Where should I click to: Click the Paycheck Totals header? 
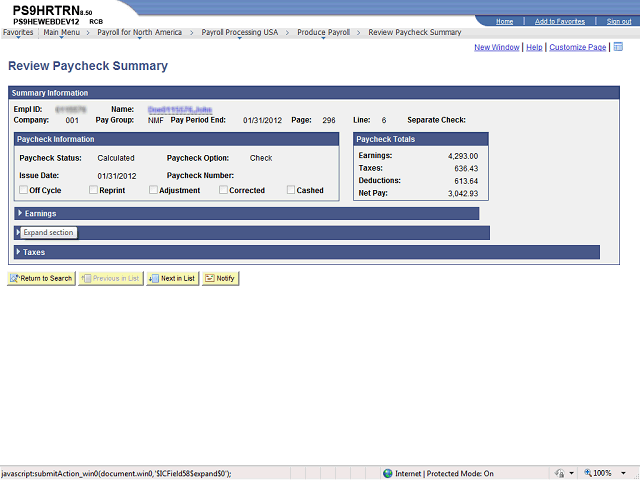point(421,139)
